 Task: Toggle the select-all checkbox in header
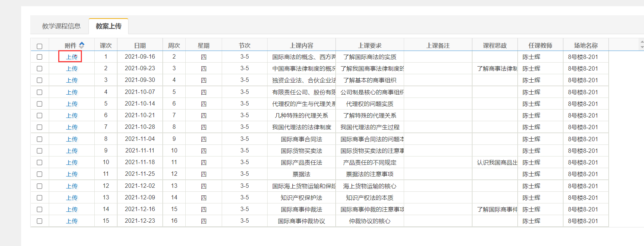tap(39, 46)
